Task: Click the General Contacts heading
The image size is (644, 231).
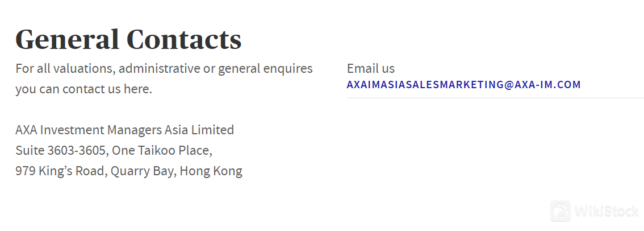Action: [x=128, y=39]
